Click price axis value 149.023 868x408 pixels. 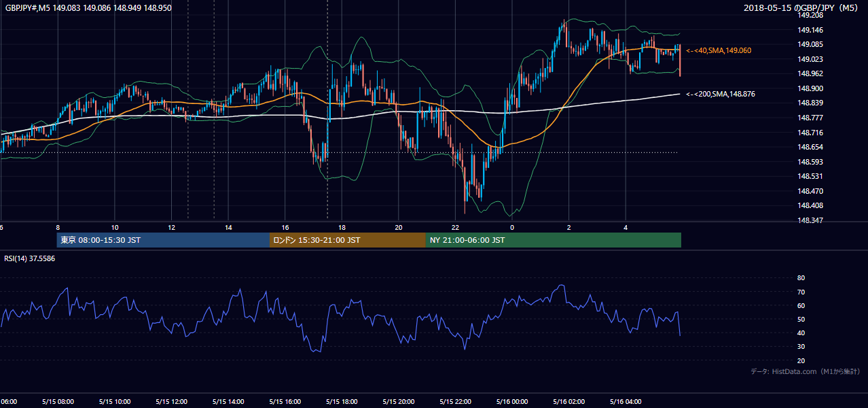tap(810, 59)
